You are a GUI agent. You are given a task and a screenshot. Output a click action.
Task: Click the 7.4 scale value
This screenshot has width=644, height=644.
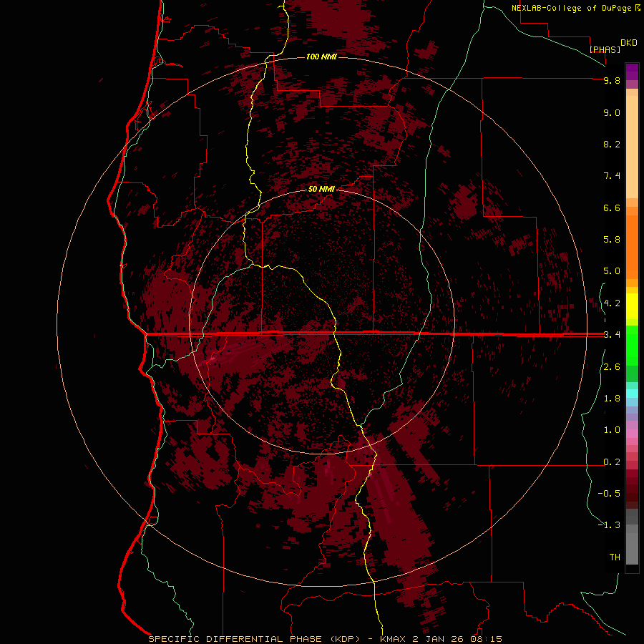pos(612,176)
